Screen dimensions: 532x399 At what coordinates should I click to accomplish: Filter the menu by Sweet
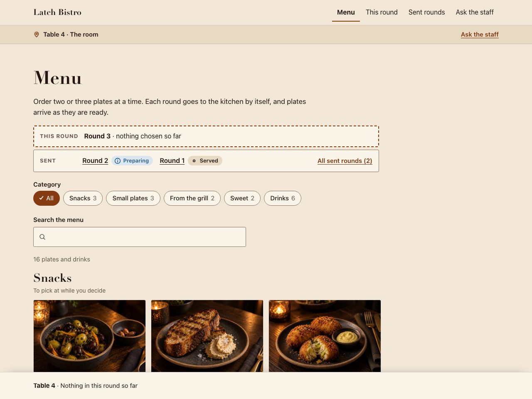(x=242, y=198)
